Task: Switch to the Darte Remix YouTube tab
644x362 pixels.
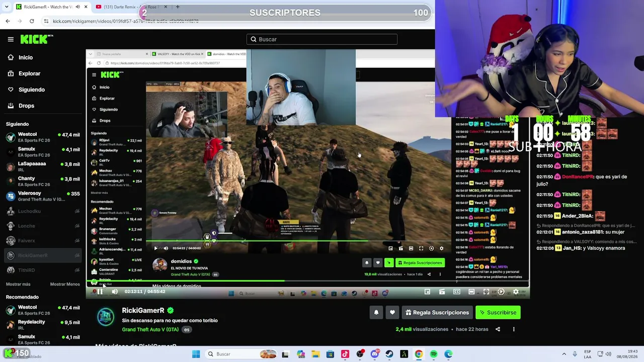Action: (x=132, y=7)
